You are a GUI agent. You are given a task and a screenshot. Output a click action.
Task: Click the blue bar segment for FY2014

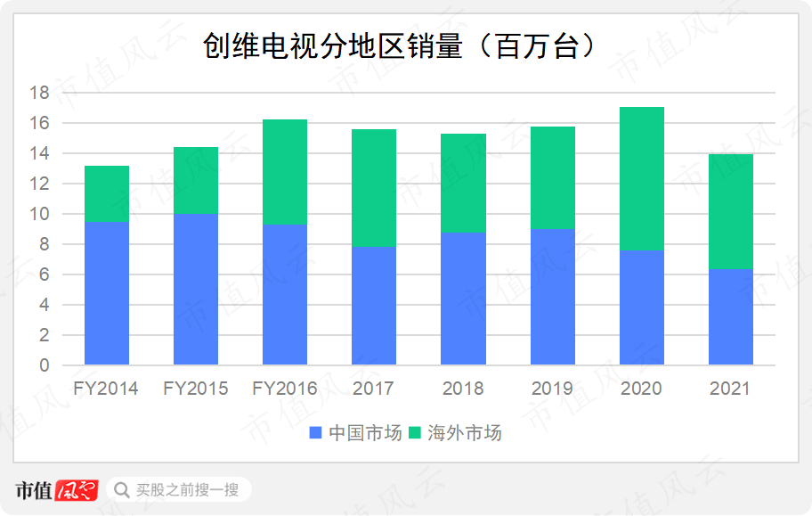coord(107,293)
